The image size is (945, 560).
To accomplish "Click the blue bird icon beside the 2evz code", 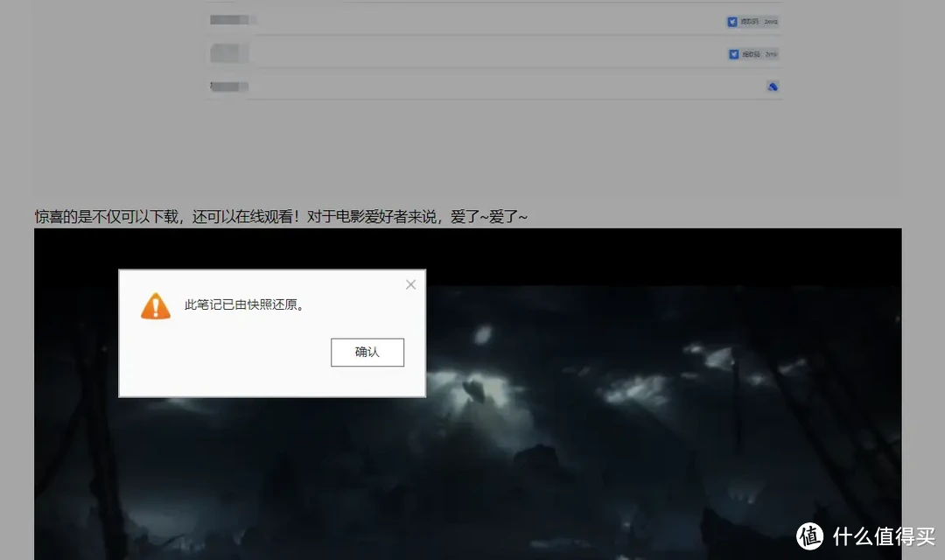I will click(x=733, y=21).
